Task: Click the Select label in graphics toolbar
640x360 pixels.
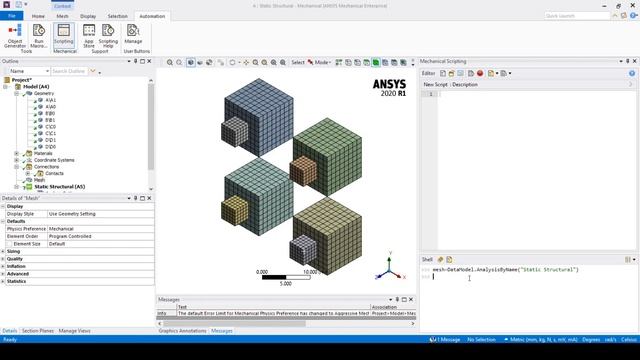Action: pos(298,62)
